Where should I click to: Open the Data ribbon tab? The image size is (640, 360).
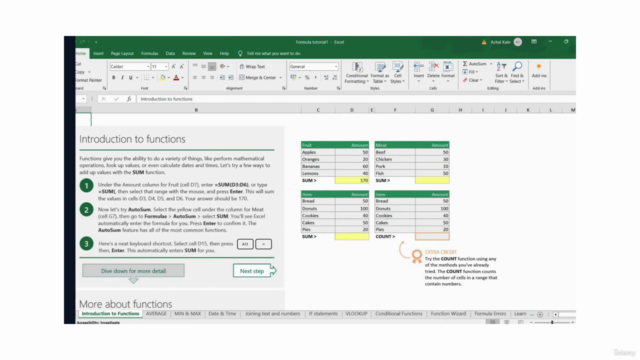click(x=170, y=53)
